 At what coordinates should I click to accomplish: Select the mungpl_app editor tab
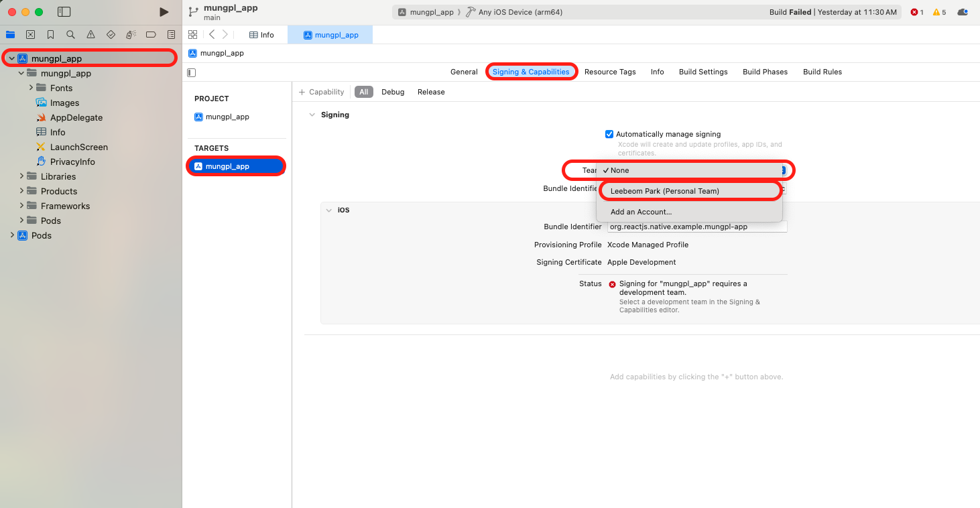pyautogui.click(x=330, y=35)
